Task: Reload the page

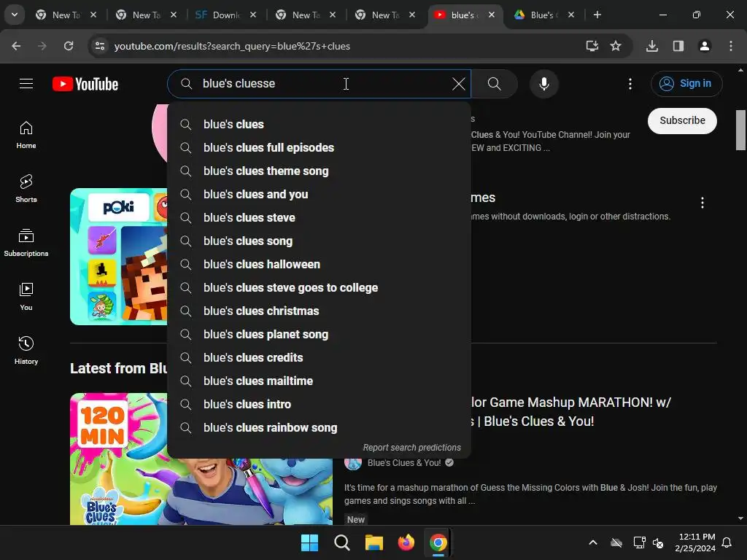Action: [69, 46]
